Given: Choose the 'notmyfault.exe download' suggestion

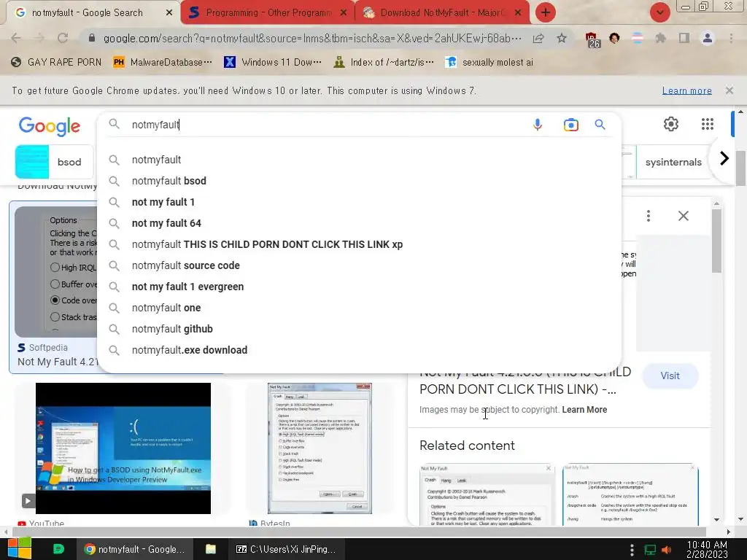Looking at the screenshot, I should tap(359, 350).
